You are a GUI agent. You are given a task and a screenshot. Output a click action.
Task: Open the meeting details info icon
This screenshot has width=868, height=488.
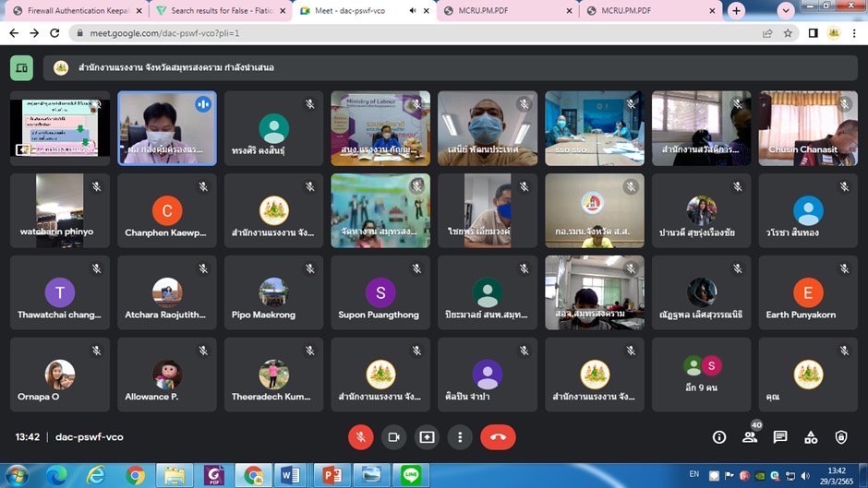[x=718, y=437]
